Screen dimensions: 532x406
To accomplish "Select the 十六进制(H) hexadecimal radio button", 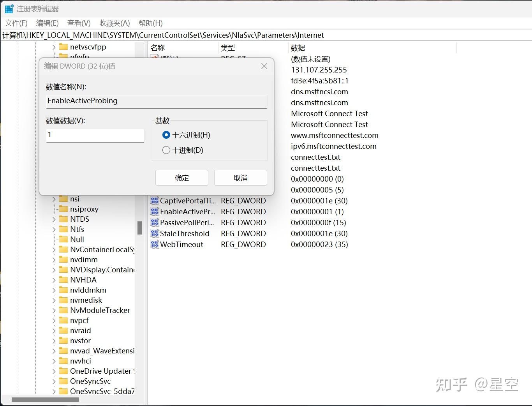I will click(x=166, y=135).
